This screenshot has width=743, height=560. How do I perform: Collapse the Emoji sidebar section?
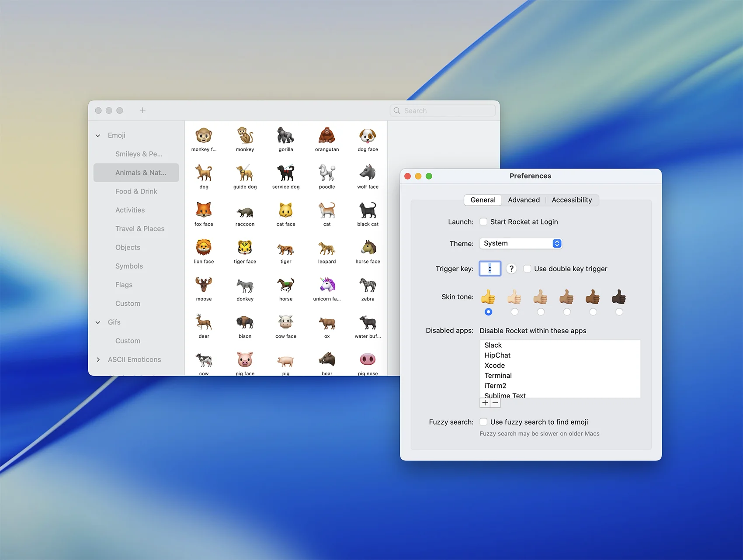pyautogui.click(x=98, y=135)
